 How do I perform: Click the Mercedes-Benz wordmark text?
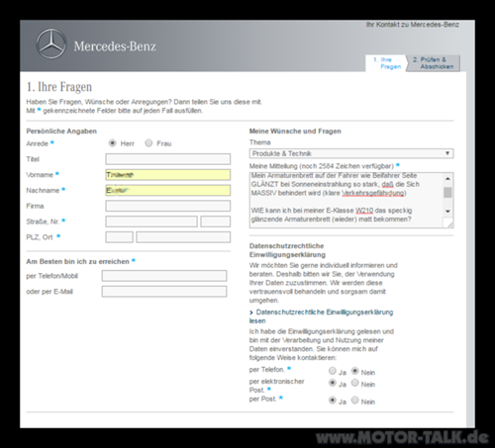(115, 46)
